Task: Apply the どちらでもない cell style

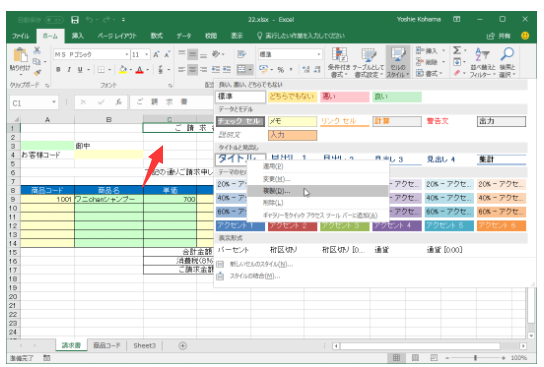Action: tap(292, 97)
